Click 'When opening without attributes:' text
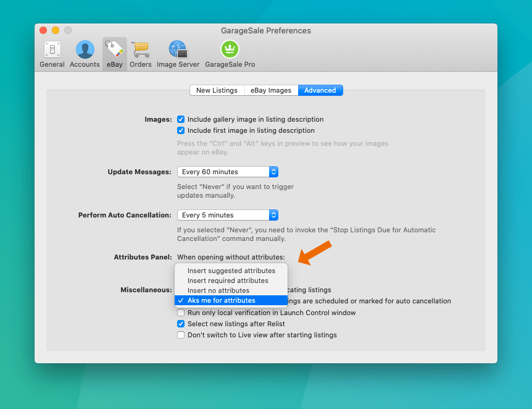 [231, 257]
